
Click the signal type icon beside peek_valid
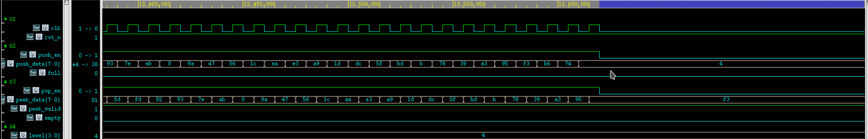24,109
